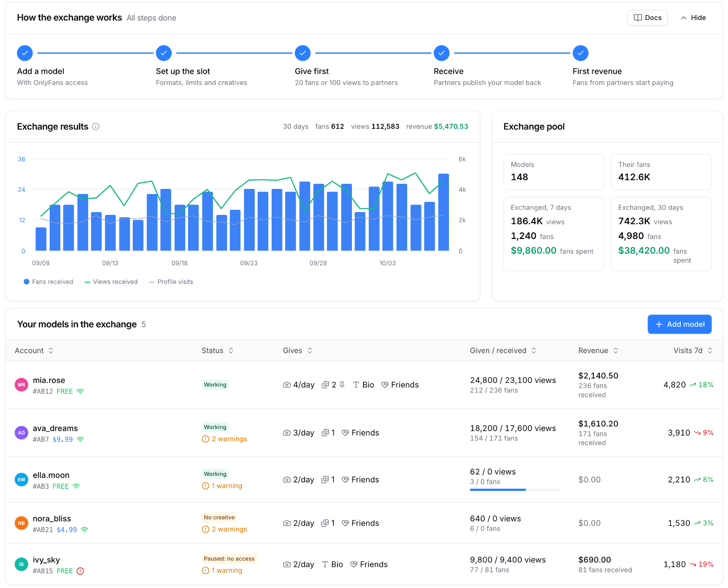Screen dimensions: 728x588
Task: Click the Friends heart icon for ella.moon
Action: [345, 480]
